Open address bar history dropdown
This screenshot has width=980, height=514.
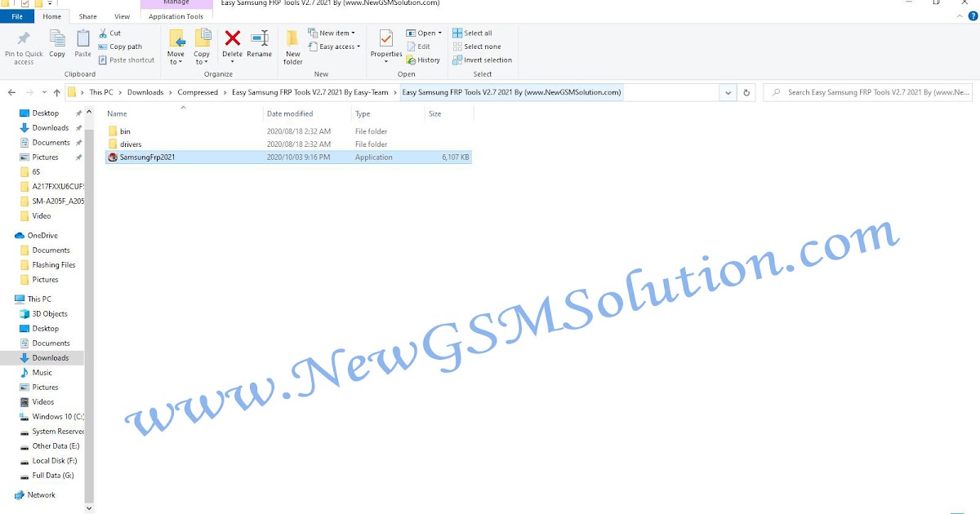point(728,93)
